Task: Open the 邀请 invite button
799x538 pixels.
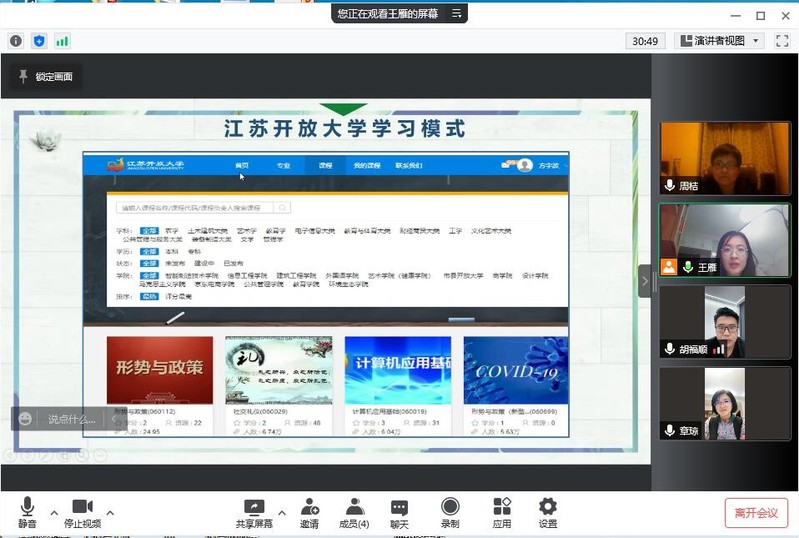Action: (309, 513)
